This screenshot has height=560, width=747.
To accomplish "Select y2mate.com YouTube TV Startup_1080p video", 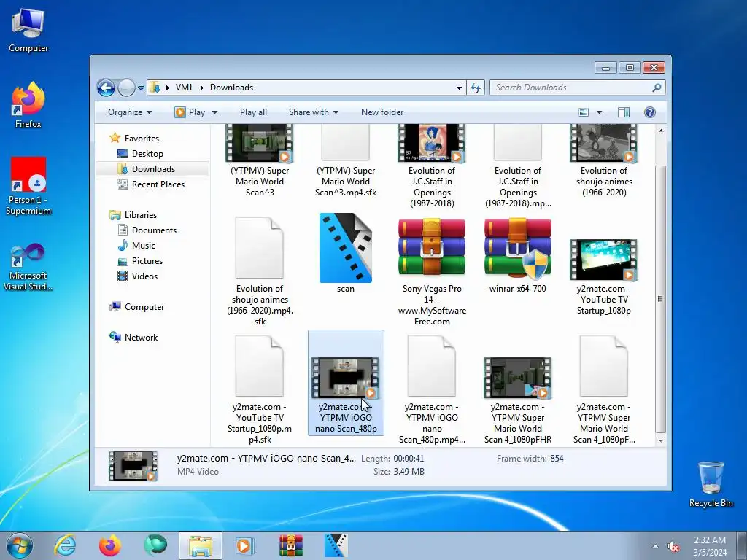I will pyautogui.click(x=603, y=276).
